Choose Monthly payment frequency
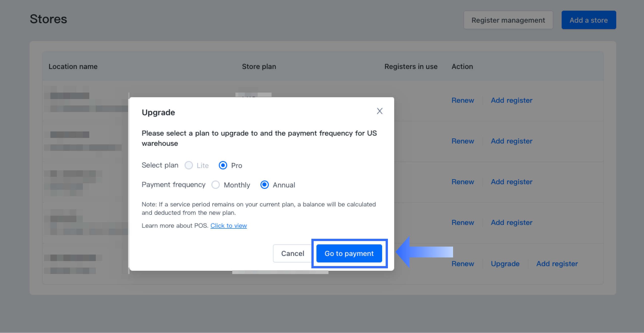 click(215, 185)
